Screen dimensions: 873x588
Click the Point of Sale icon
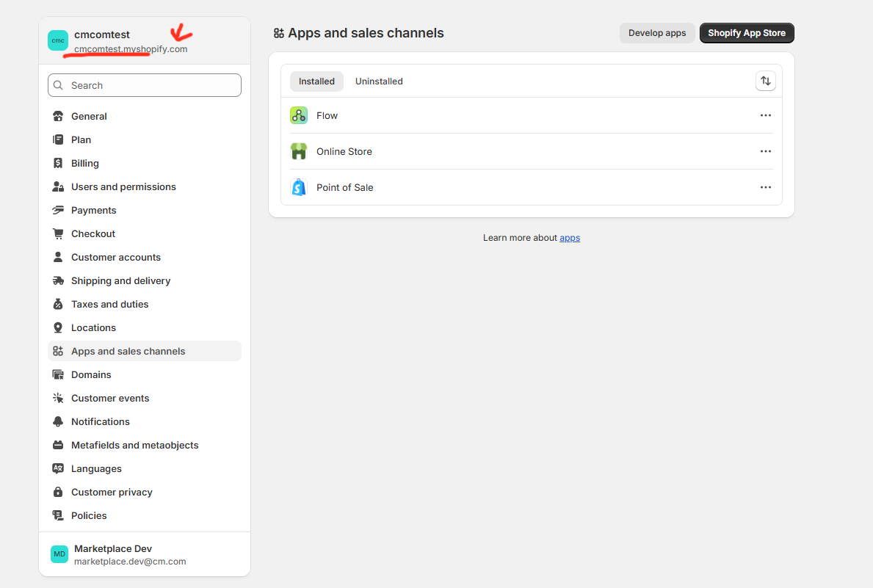(x=298, y=187)
